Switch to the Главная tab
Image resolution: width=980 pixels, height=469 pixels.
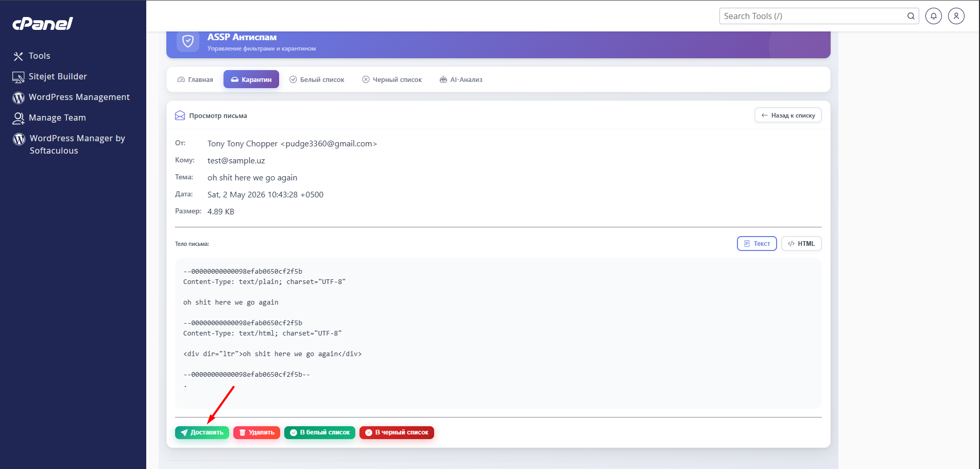pyautogui.click(x=195, y=79)
